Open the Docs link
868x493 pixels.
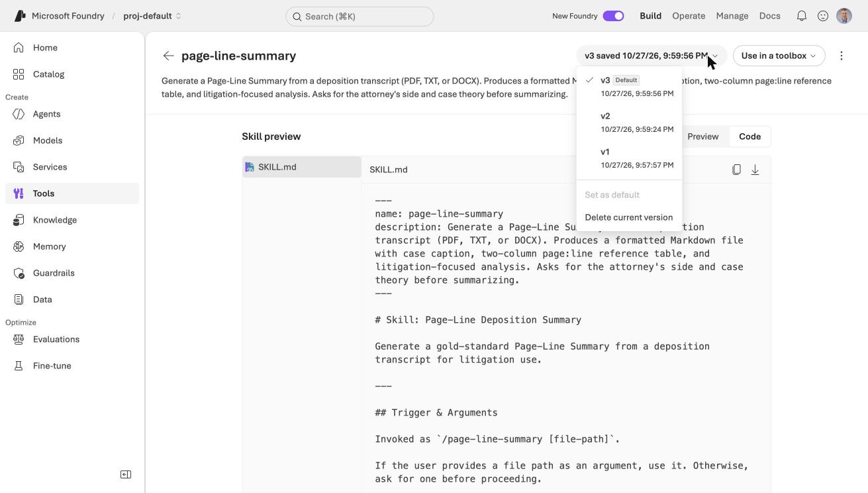pyautogui.click(x=770, y=16)
